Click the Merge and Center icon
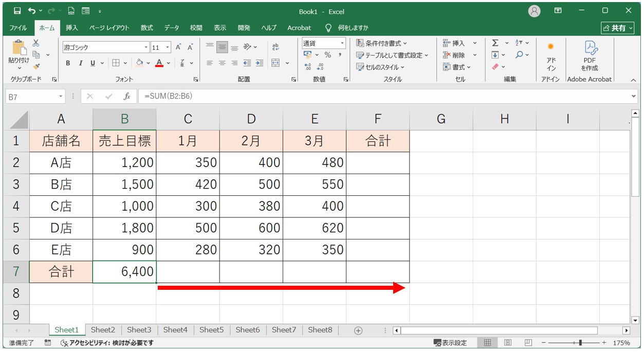The image size is (644, 352). [x=275, y=63]
